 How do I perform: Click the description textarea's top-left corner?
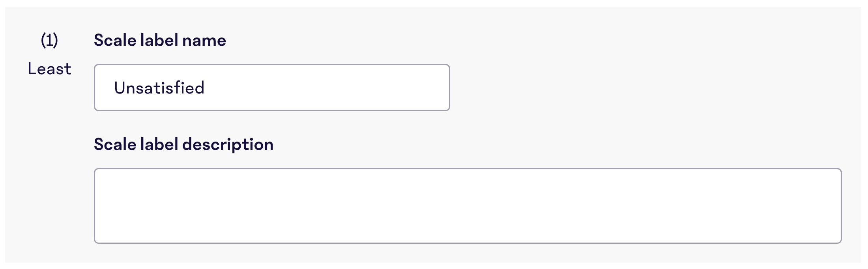click(98, 172)
